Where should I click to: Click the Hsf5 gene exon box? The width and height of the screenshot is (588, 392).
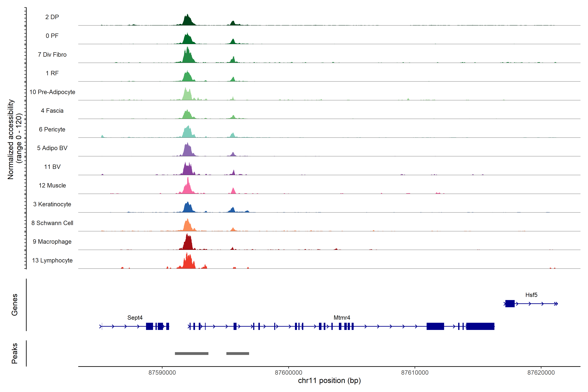[x=510, y=303]
